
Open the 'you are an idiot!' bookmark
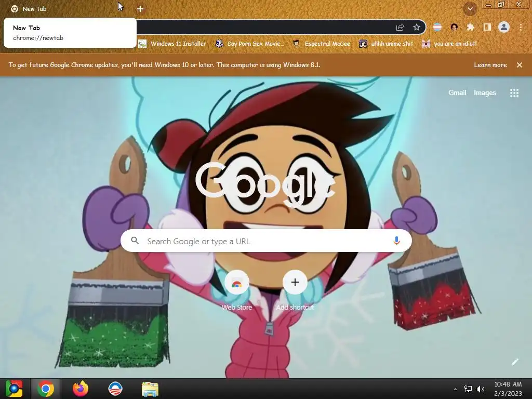click(449, 44)
